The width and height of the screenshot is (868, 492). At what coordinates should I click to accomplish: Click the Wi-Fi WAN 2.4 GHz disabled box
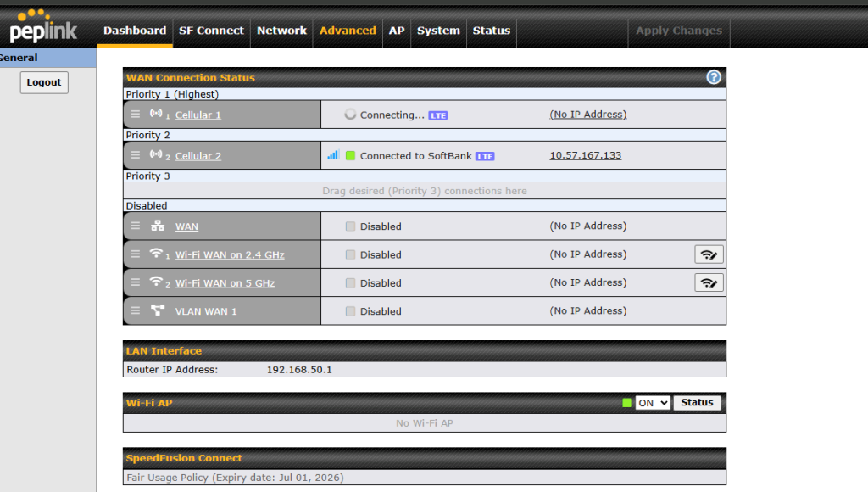(x=350, y=254)
